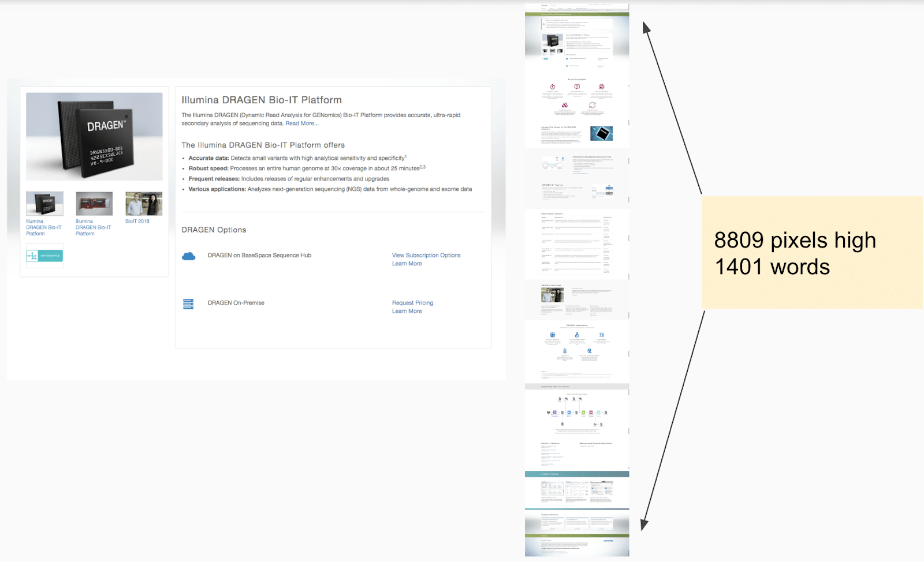Screen dimensions: 924x562
Task: Click the 'DRAGEN Options' section heading
Action: click(214, 230)
